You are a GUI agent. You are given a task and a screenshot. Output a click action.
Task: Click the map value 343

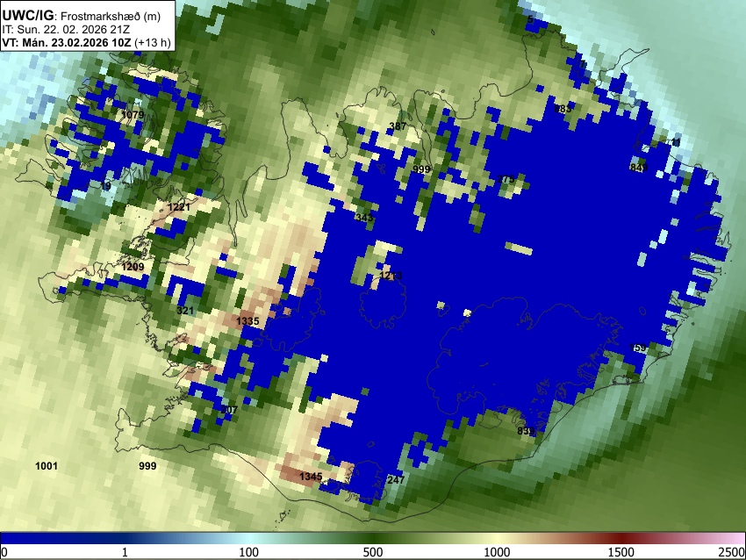[364, 218]
